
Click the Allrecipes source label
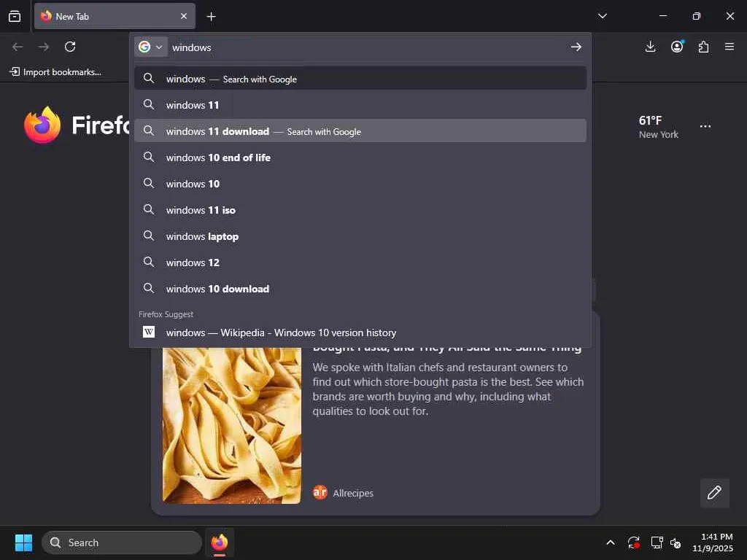(x=352, y=493)
